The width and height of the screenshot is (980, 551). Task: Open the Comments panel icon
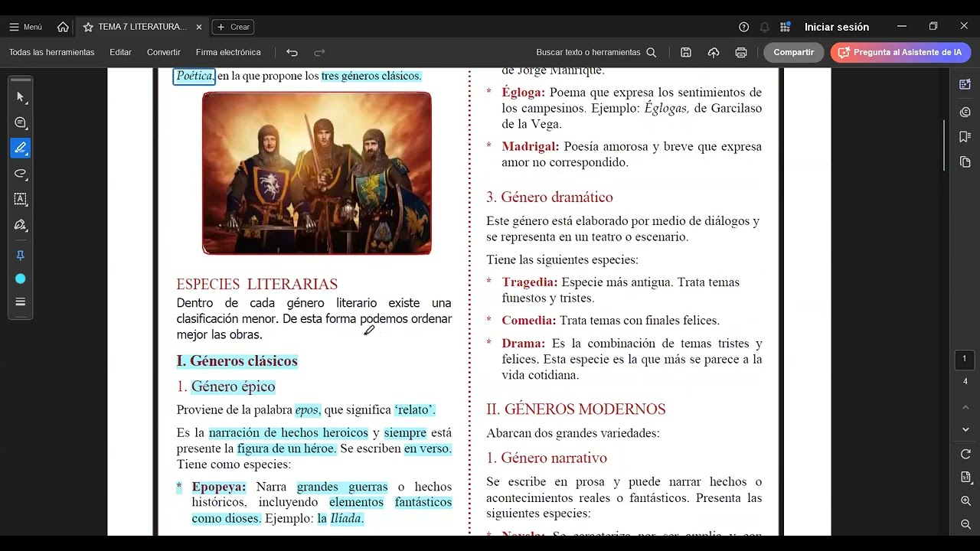(965, 112)
